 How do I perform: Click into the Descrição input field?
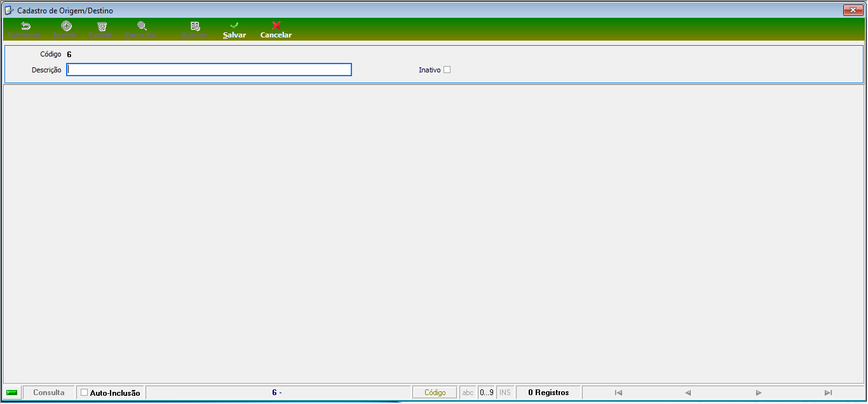209,70
